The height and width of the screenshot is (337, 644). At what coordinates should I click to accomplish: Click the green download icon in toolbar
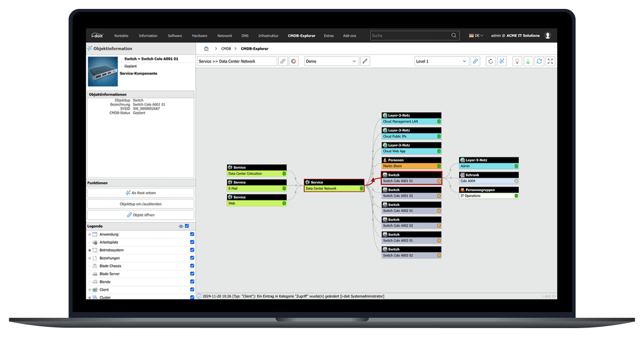[528, 61]
